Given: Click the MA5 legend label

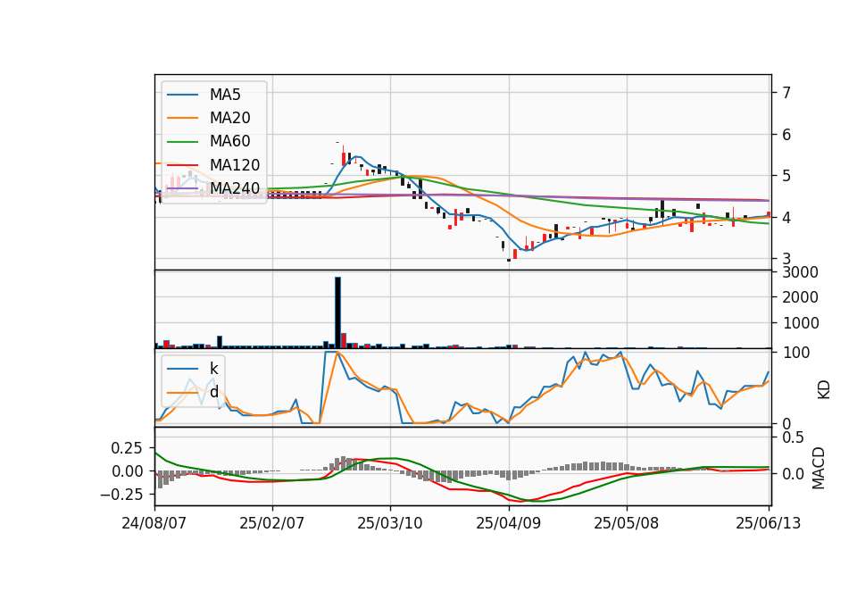Looking at the screenshot, I should (x=225, y=95).
